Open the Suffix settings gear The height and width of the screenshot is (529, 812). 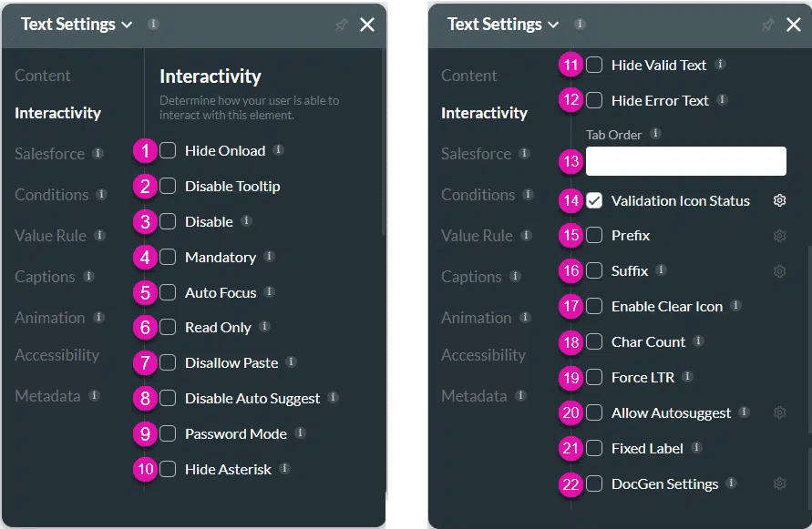click(x=780, y=270)
